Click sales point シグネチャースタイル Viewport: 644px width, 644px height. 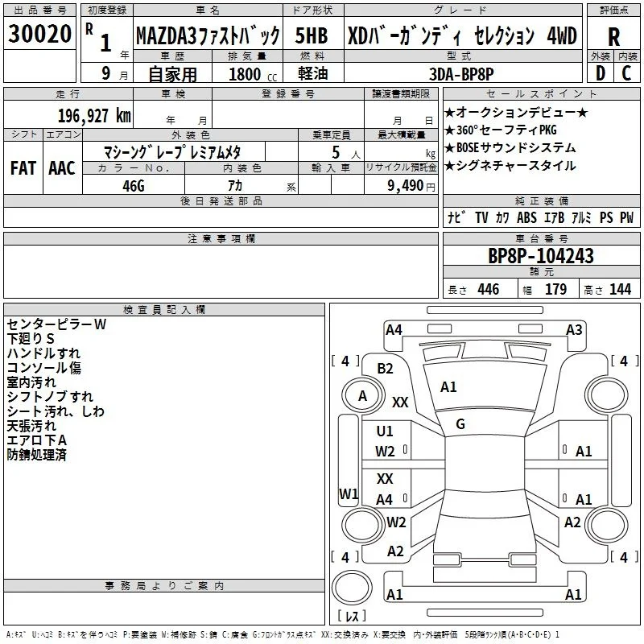pyautogui.click(x=510, y=166)
